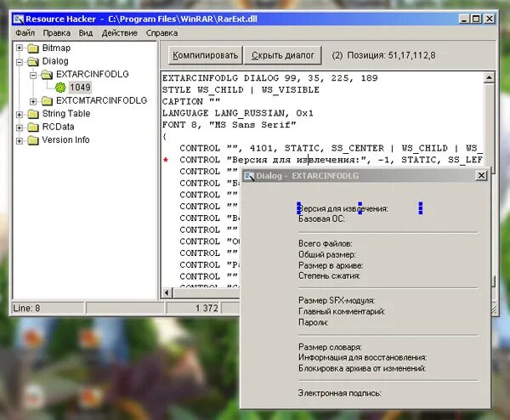The height and width of the screenshot is (420, 510).
Task: Click the Version Info folder icon
Action: tap(33, 140)
